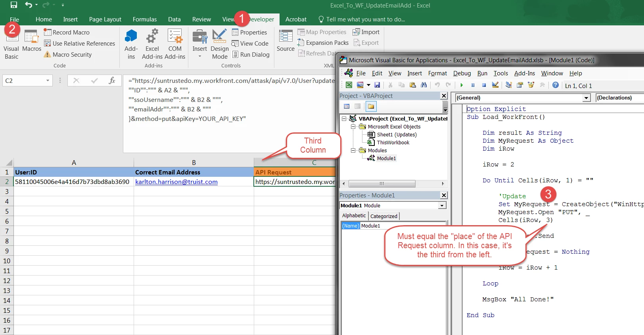Open the Module1 properties object dropdown
Viewport: 644px width, 335px height.
(442, 205)
